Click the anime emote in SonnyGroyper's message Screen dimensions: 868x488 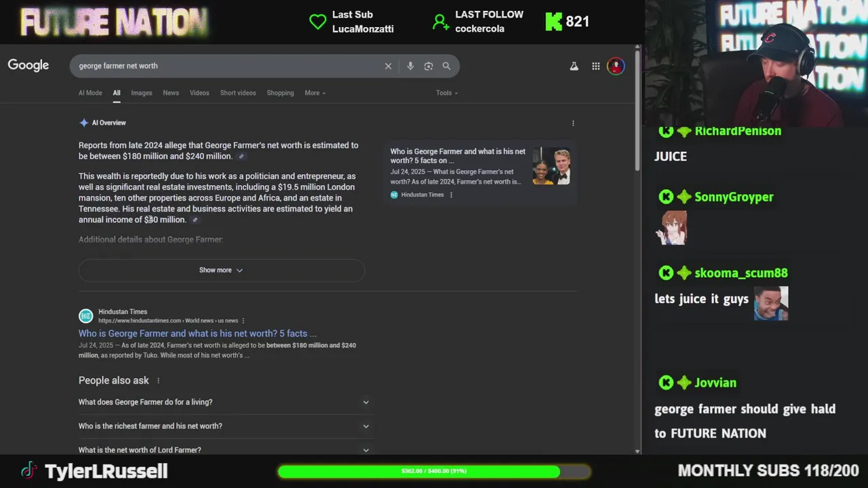(x=671, y=228)
